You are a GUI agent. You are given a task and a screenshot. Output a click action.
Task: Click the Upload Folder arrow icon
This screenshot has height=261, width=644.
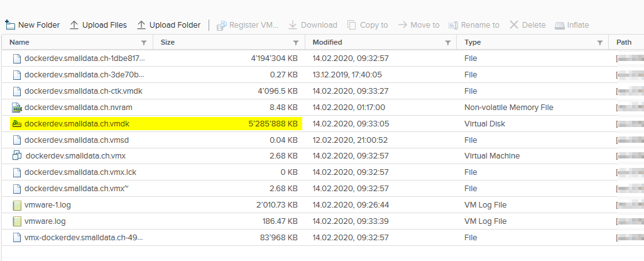[141, 25]
